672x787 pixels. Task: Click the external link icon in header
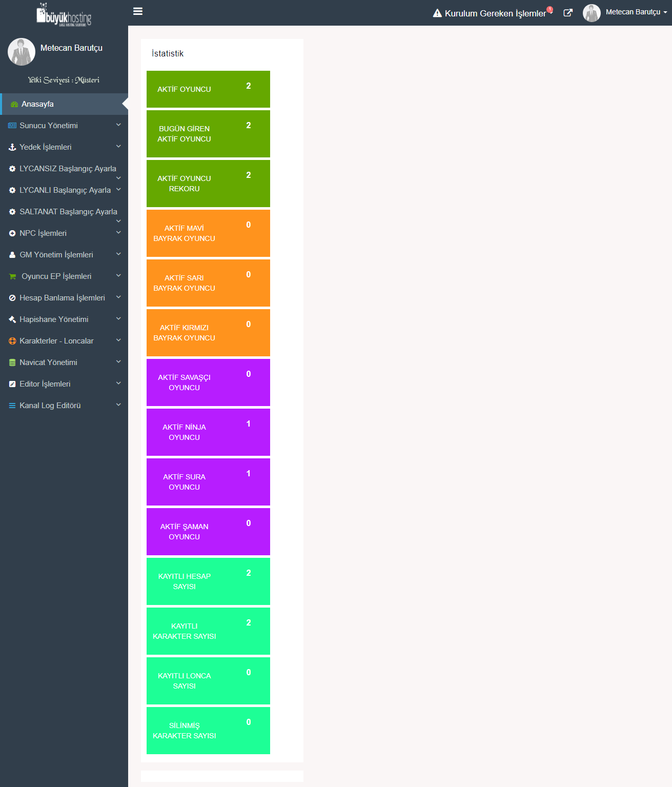[x=568, y=13]
